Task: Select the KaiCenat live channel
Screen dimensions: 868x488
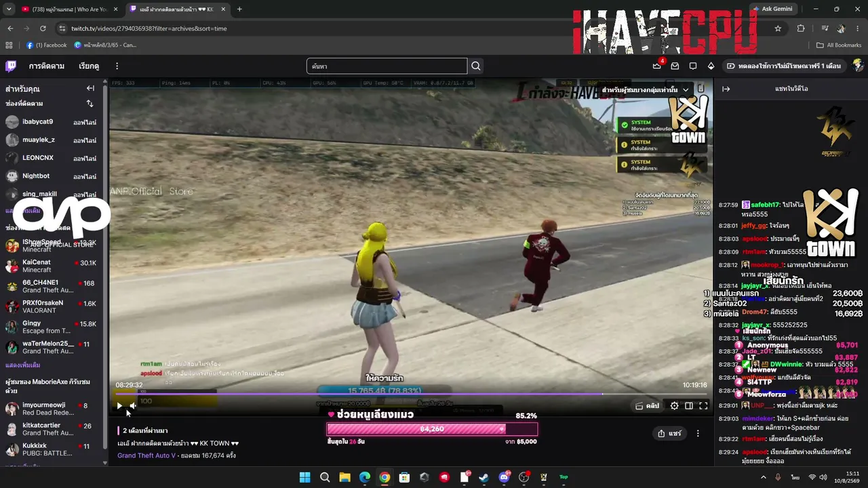Action: tap(52, 266)
